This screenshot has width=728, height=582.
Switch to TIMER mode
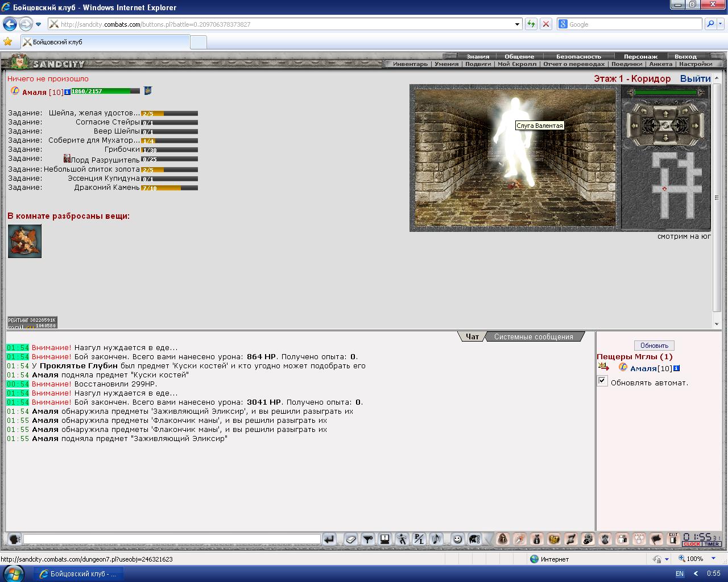click(x=712, y=544)
